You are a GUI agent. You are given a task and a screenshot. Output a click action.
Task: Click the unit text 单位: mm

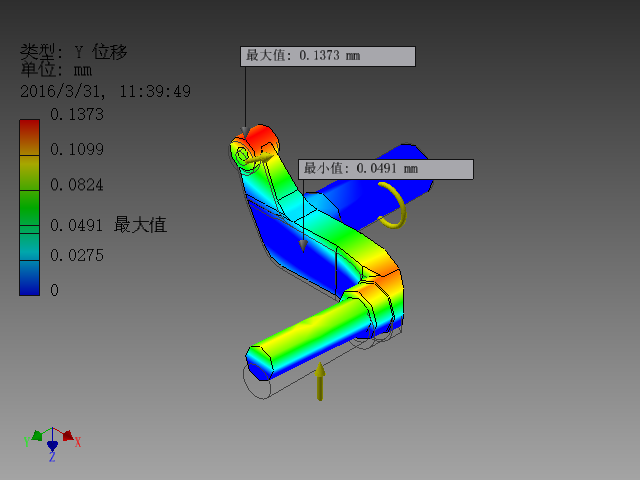(x=56, y=70)
